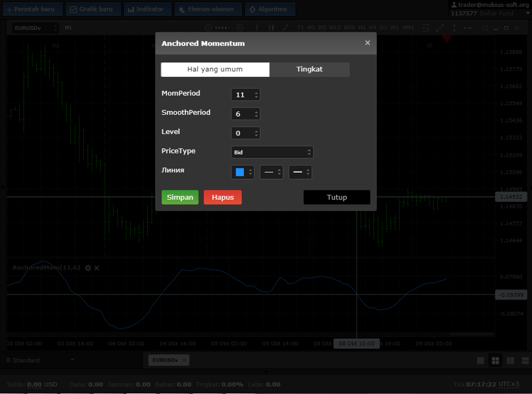Viewport: 532px width, 394px height.
Task: Open the Tingkat tab
Action: tap(310, 69)
